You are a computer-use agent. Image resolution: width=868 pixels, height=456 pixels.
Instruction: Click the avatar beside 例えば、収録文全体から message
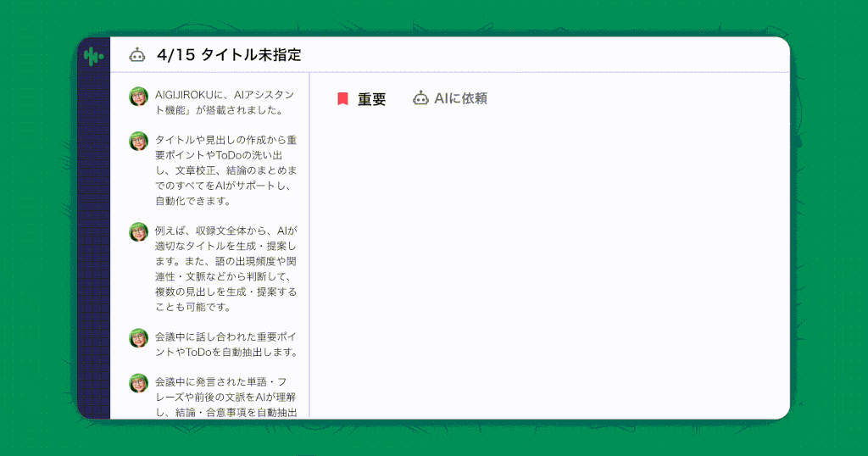138,232
